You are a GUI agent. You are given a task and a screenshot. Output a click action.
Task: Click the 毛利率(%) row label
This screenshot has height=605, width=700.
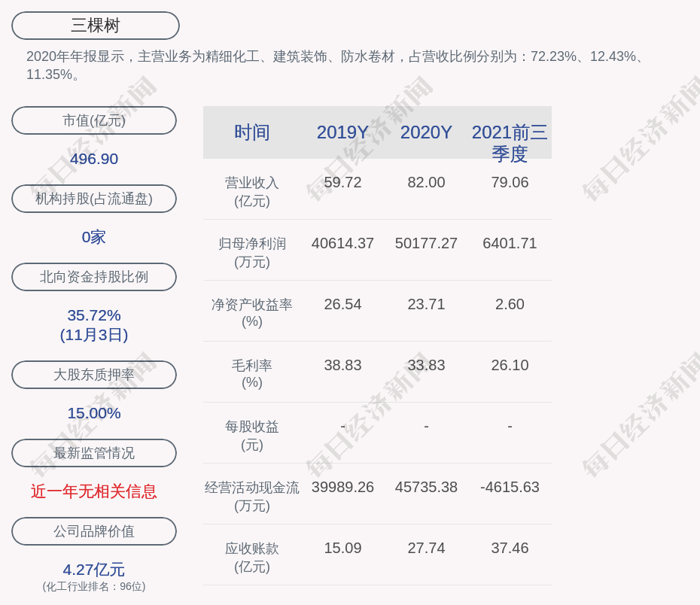click(x=252, y=374)
